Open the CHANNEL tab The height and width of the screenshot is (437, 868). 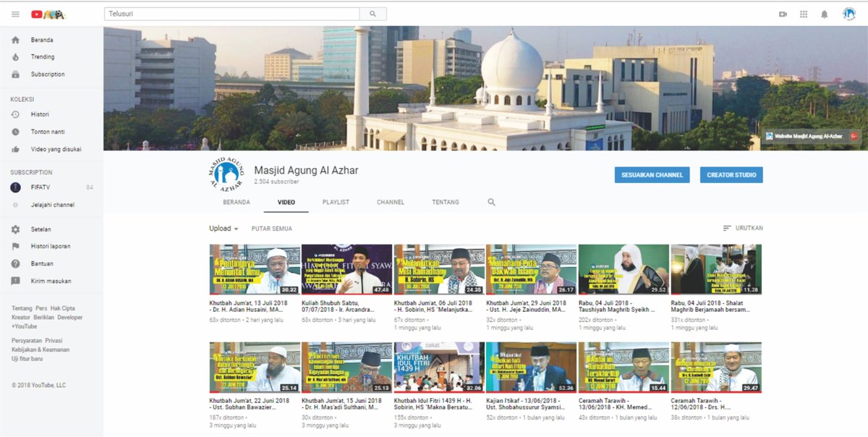point(391,203)
